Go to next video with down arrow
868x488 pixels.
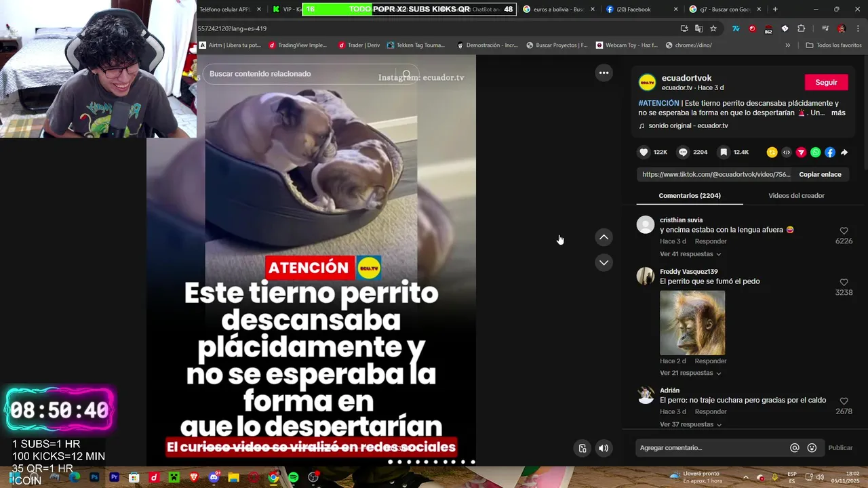tap(604, 262)
